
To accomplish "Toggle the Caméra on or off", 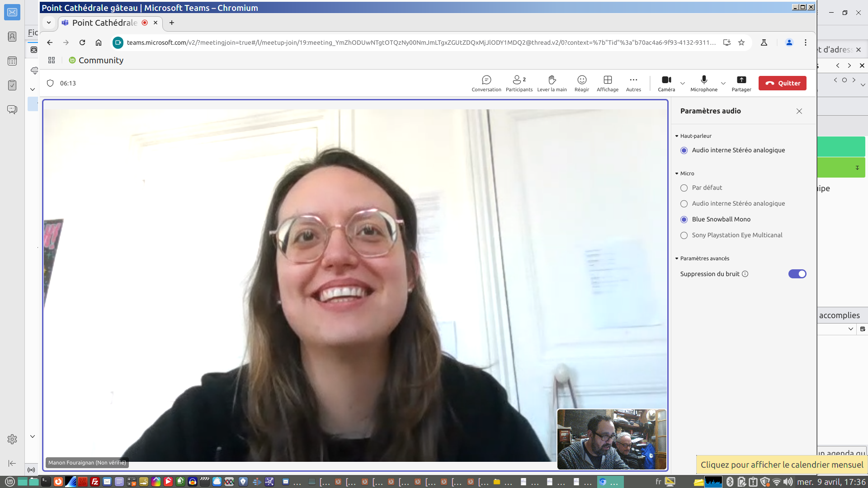I will click(666, 83).
